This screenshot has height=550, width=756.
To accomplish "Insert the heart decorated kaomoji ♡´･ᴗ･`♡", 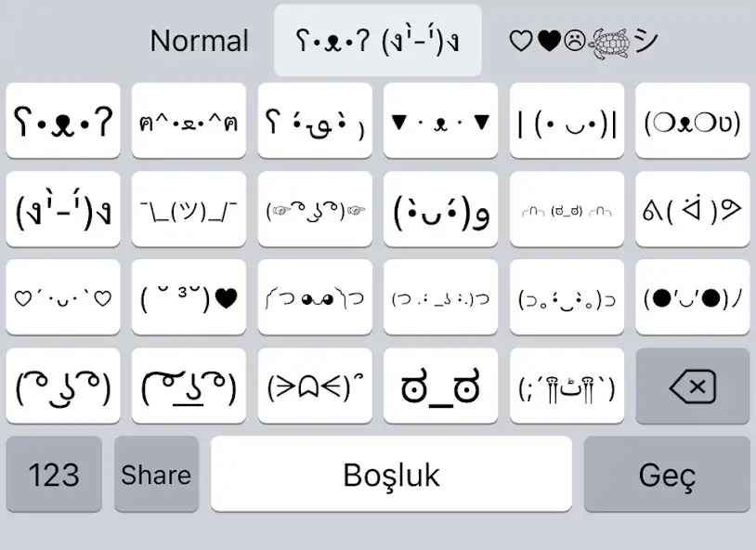I will pyautogui.click(x=62, y=298).
